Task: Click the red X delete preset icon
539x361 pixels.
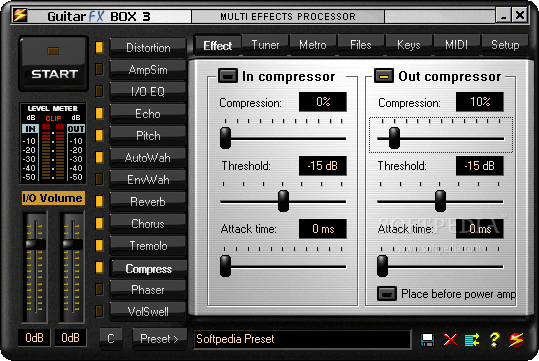Action: pos(450,340)
